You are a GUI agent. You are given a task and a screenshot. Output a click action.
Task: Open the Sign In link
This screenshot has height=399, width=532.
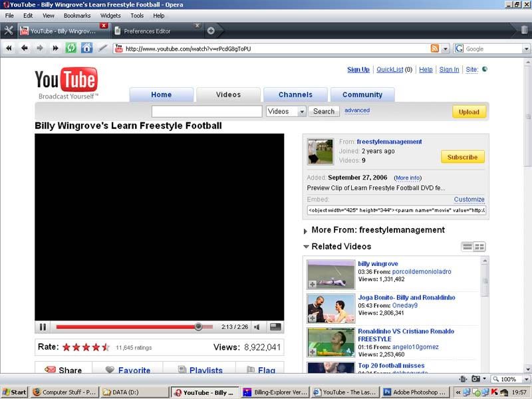[449, 70]
